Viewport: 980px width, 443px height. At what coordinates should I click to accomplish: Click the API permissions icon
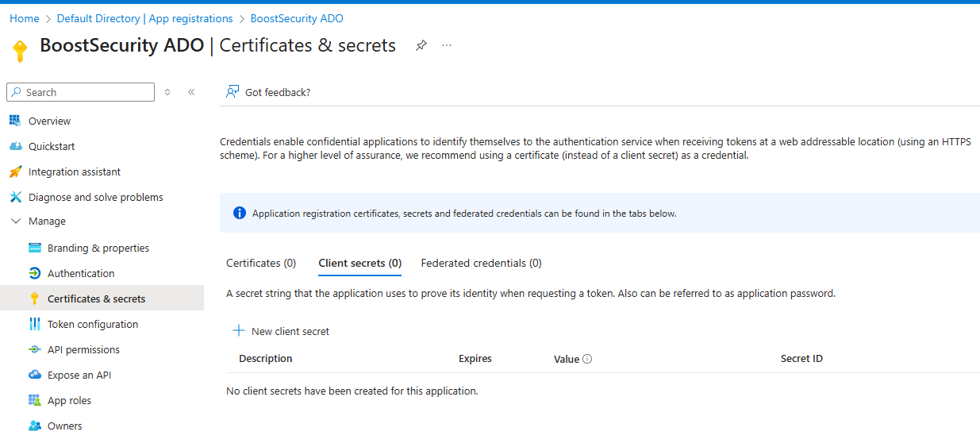pos(34,349)
